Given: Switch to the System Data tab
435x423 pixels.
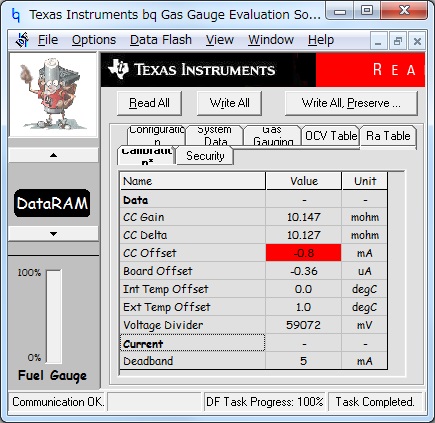Looking at the screenshot, I should click(214, 135).
